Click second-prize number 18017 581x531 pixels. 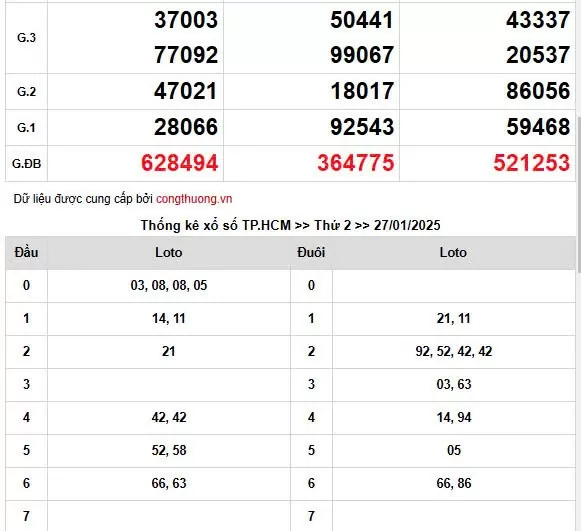coord(362,91)
